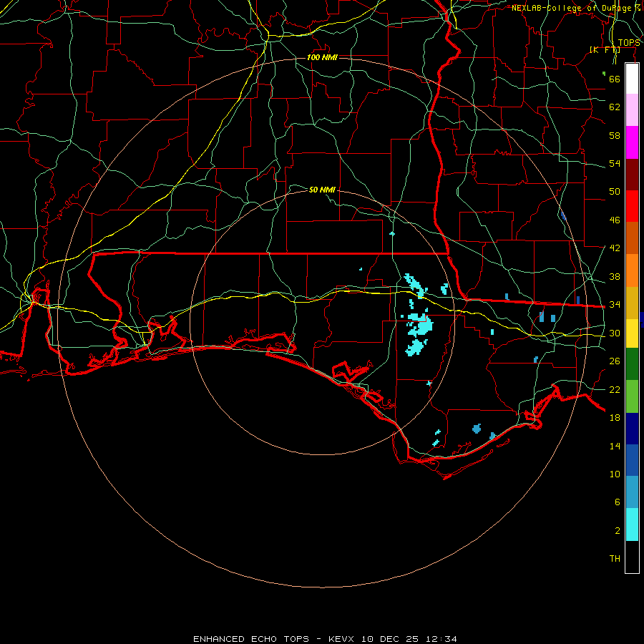Click the 54 value on the legend
This screenshot has width=644, height=644.
pyautogui.click(x=615, y=163)
